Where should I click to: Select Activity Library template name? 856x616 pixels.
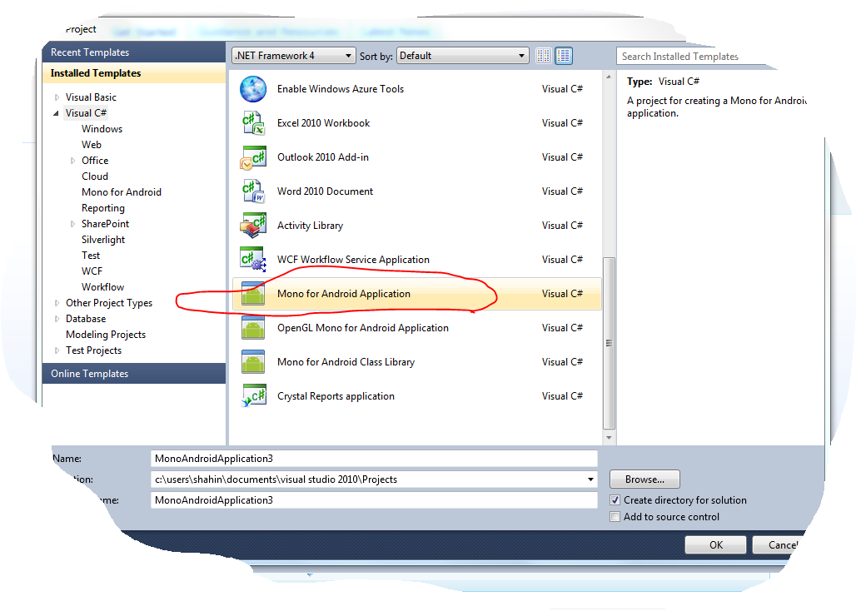pyautogui.click(x=310, y=226)
